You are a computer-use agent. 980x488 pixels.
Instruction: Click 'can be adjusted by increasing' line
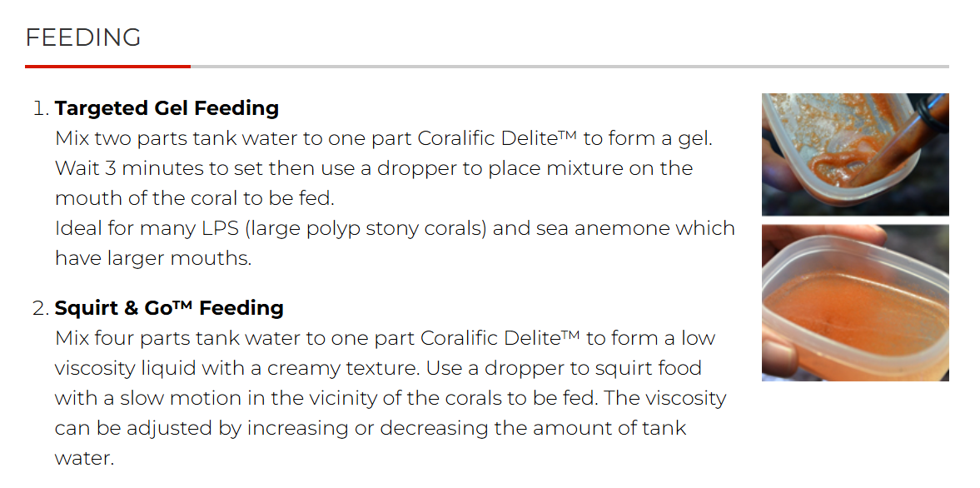click(371, 428)
